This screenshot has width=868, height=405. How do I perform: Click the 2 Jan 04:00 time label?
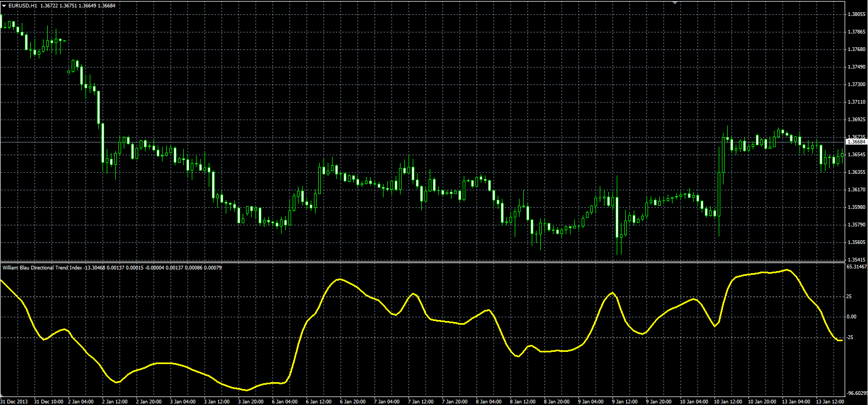click(81, 402)
